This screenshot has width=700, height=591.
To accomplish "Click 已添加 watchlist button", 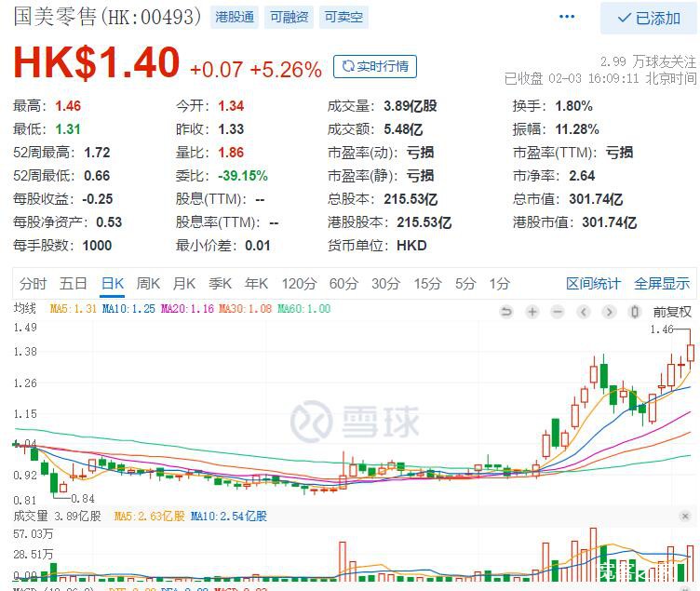I will click(x=649, y=19).
